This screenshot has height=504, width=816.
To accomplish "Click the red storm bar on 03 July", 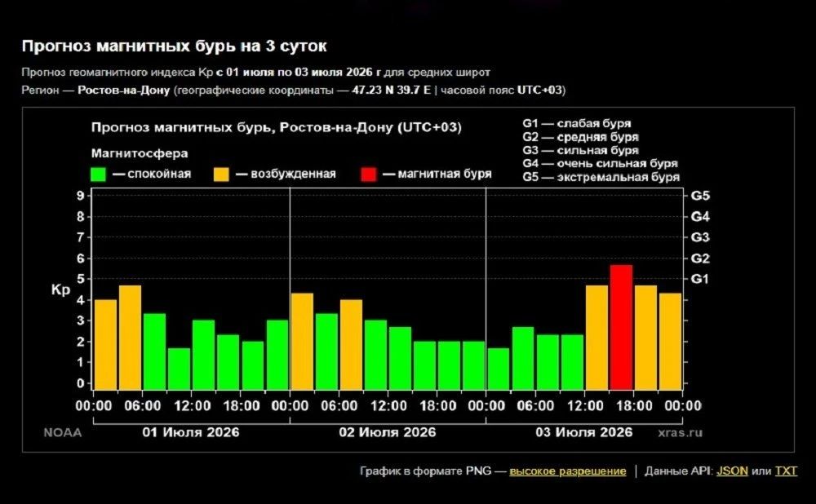I will [x=621, y=327].
